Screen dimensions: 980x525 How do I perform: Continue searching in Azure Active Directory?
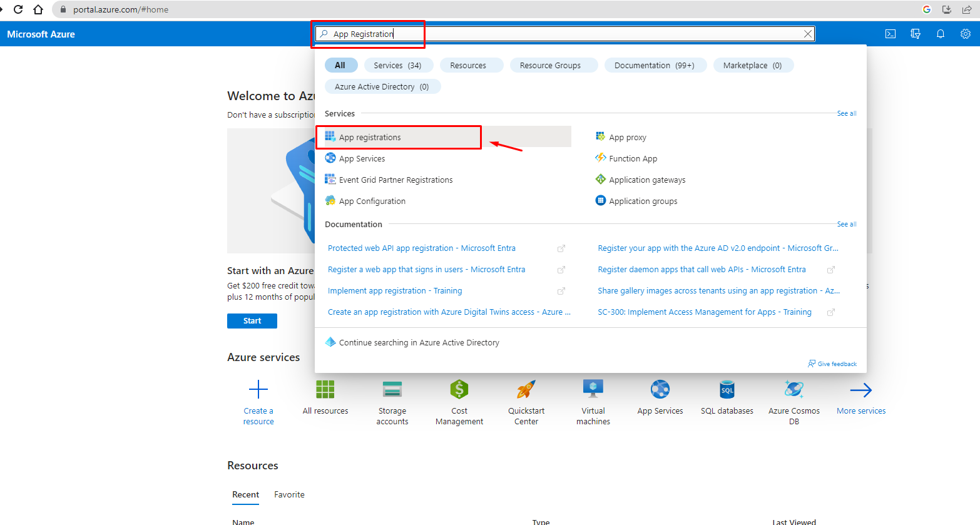coord(412,342)
